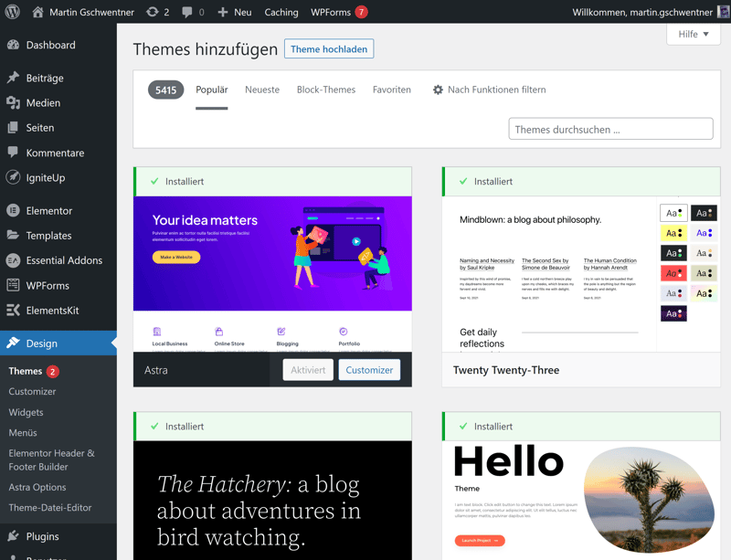Click the Twenty Twenty-Three theme name
The image size is (731, 560).
pos(506,370)
